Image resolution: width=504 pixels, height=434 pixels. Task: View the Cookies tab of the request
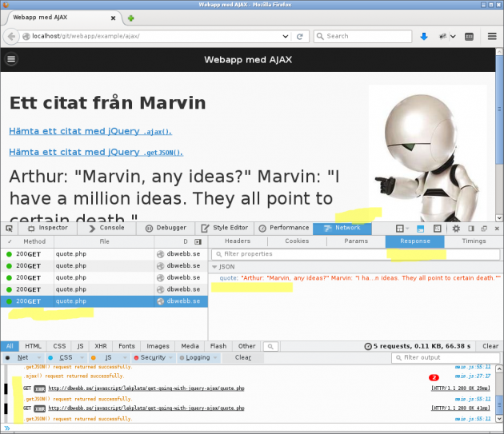[297, 241]
